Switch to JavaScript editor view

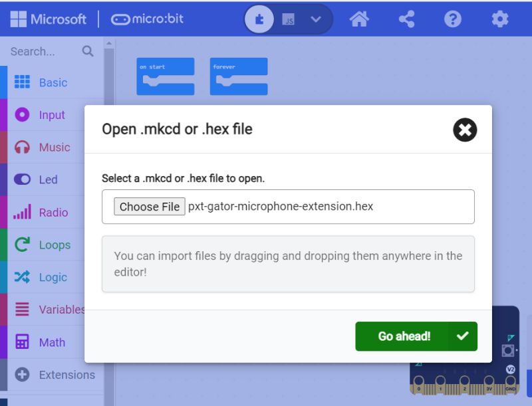(x=288, y=19)
